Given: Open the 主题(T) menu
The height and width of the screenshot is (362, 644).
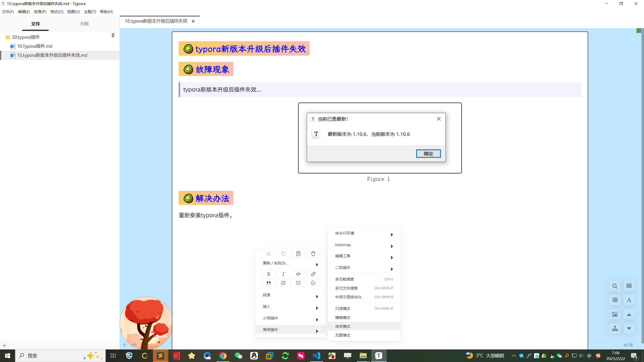Looking at the screenshot, I should pyautogui.click(x=90, y=12).
